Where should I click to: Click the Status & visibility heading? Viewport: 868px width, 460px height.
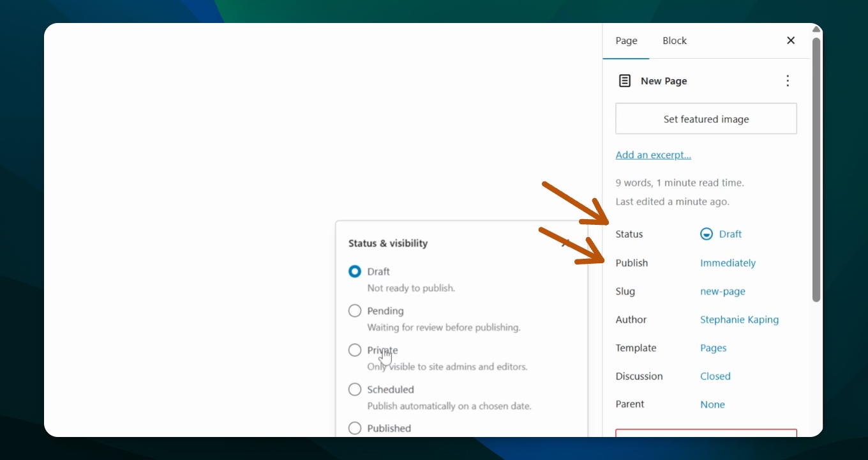tap(388, 243)
